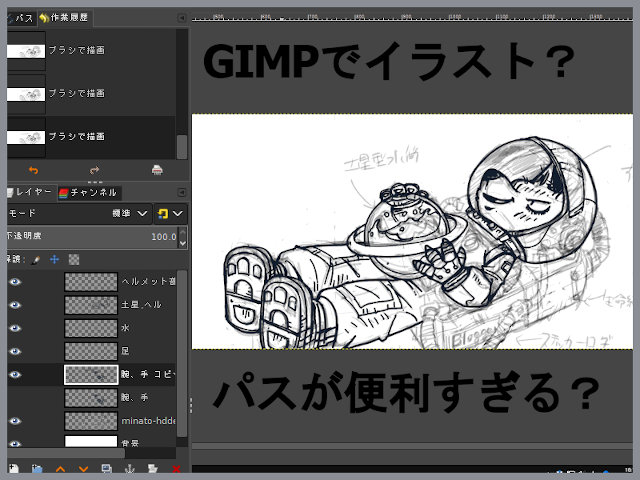
Task: Decrease opacity with the spinner down arrow
Action: pyautogui.click(x=183, y=243)
